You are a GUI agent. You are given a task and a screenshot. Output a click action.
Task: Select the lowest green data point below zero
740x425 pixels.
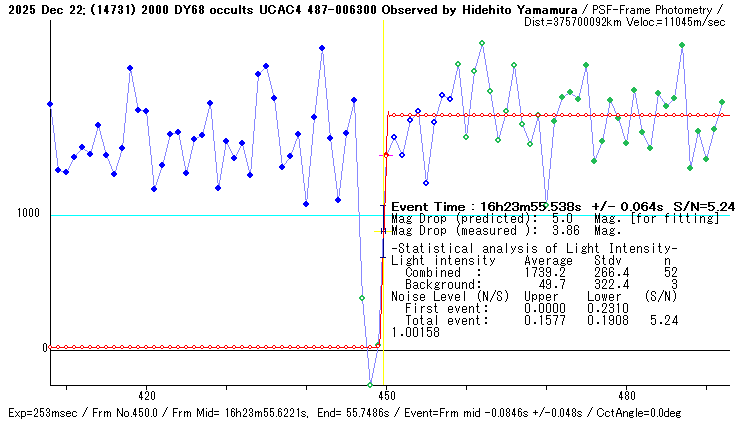tap(370, 385)
